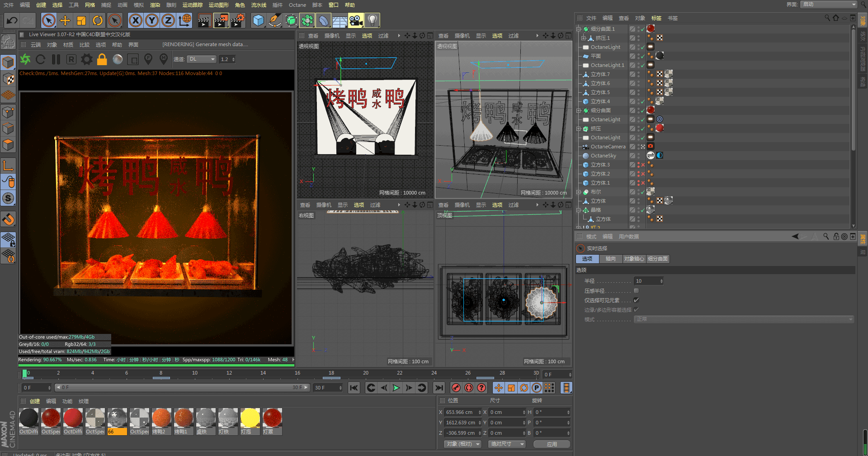
Task: Click the Camera object icon
Action: click(x=356, y=20)
